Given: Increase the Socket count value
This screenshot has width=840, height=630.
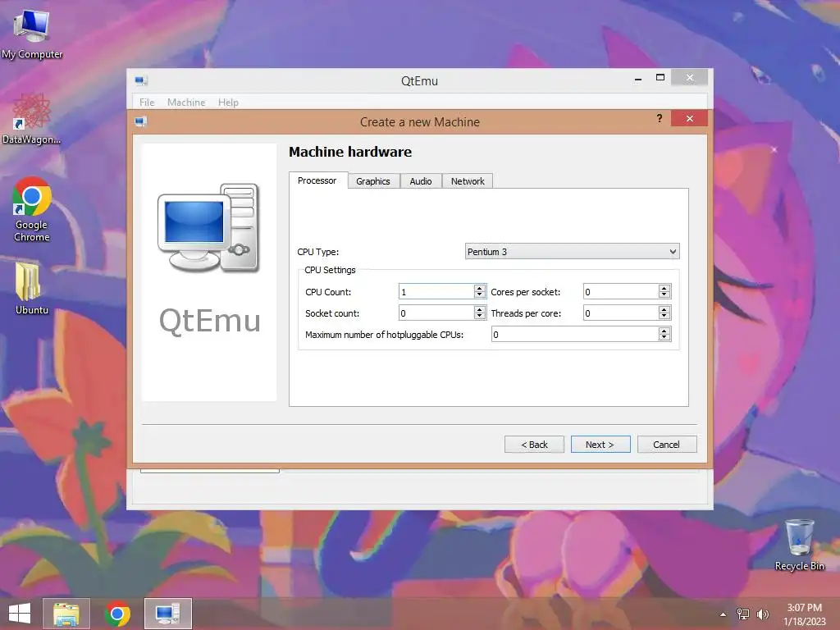Looking at the screenshot, I should 480,309.
